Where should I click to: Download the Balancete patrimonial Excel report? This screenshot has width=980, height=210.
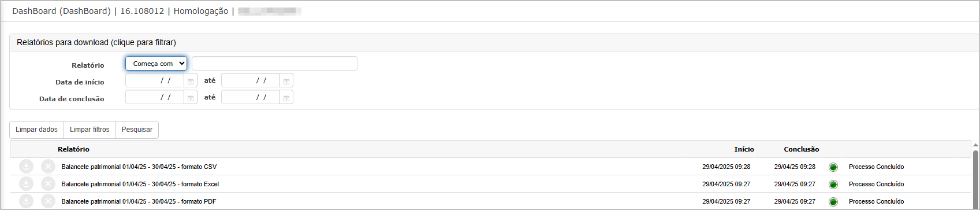pos(26,184)
